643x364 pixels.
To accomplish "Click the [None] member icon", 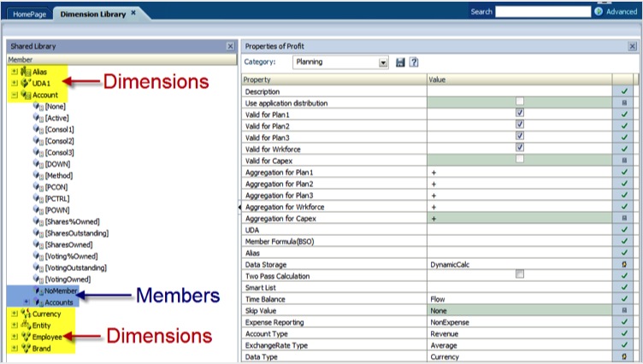I will (38, 106).
